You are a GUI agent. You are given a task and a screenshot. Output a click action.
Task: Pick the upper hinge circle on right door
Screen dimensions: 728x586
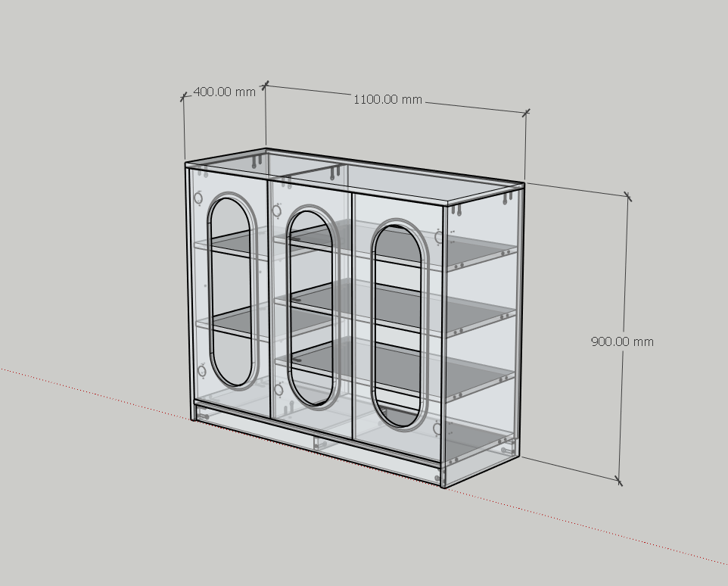[439, 238]
